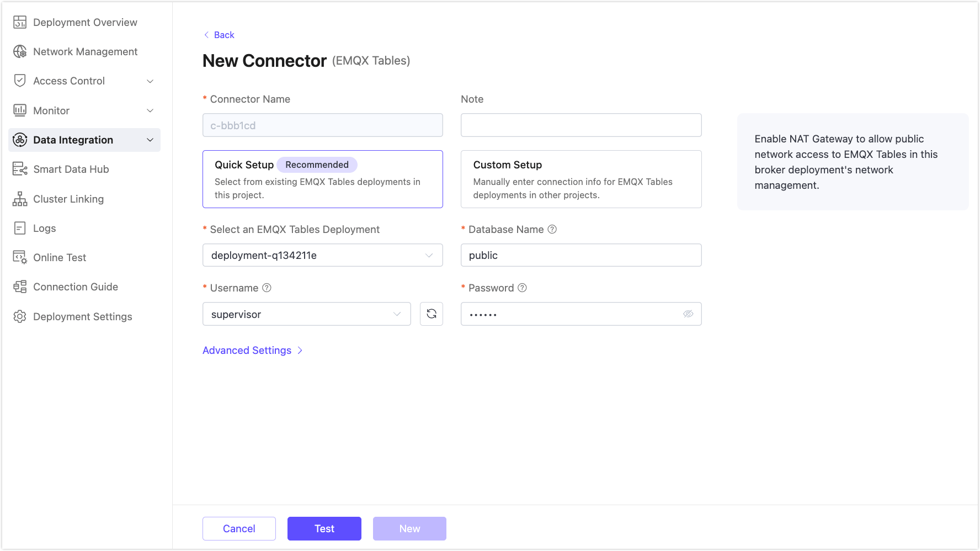980x551 pixels.
Task: Expand the Access Control submenu chevron
Action: (150, 81)
